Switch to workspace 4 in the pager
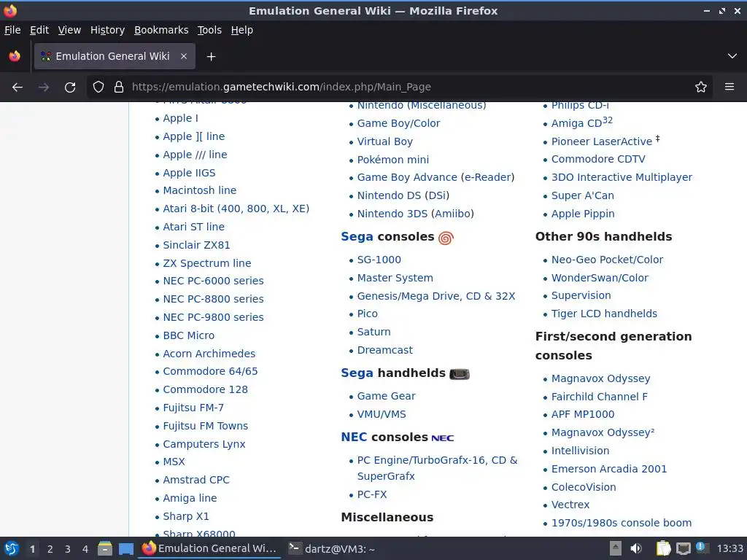 (85, 549)
